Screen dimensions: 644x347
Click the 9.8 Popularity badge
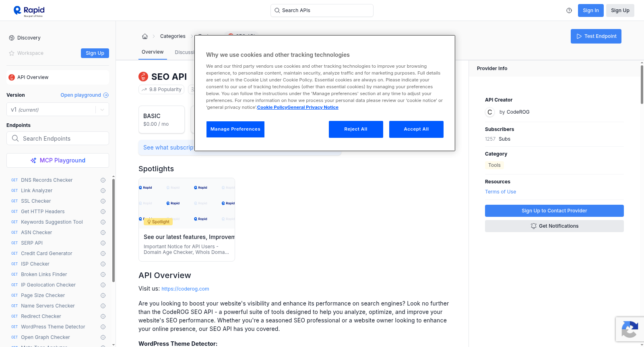tap(161, 89)
